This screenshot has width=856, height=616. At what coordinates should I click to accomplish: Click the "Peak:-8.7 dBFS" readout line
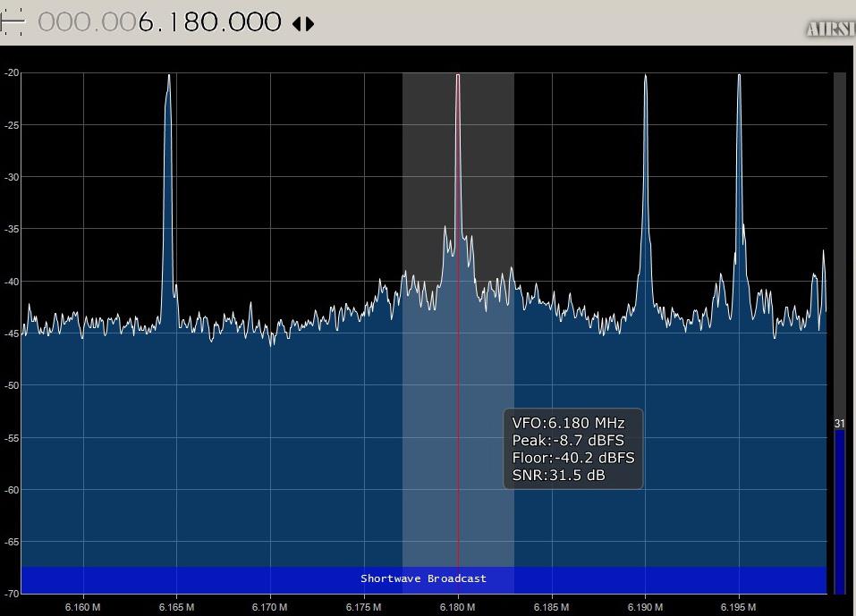[568, 440]
